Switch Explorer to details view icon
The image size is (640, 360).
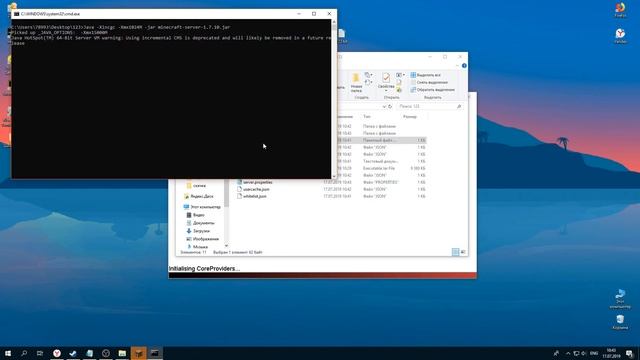456,252
